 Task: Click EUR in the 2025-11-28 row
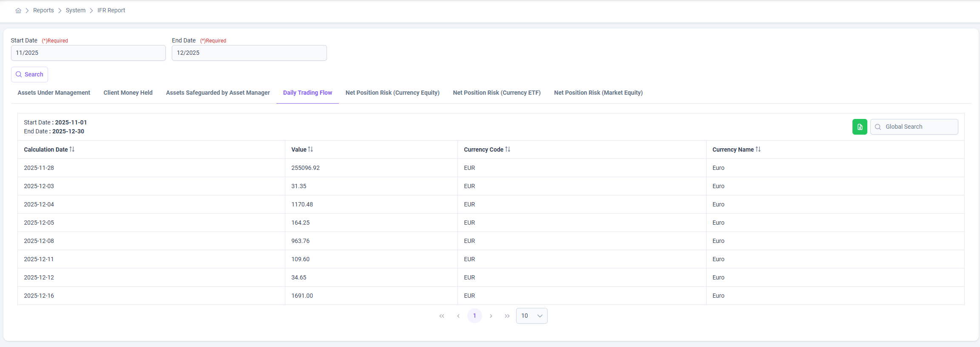pyautogui.click(x=469, y=168)
